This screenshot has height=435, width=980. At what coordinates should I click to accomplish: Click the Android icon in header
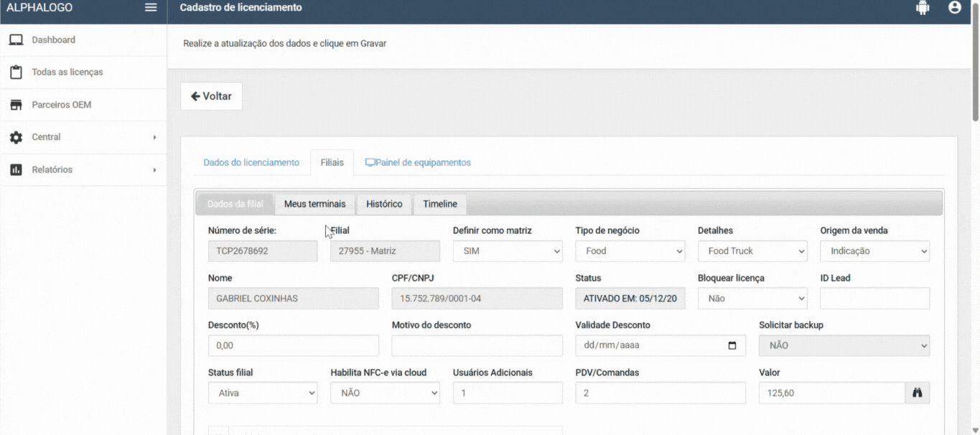click(x=923, y=8)
